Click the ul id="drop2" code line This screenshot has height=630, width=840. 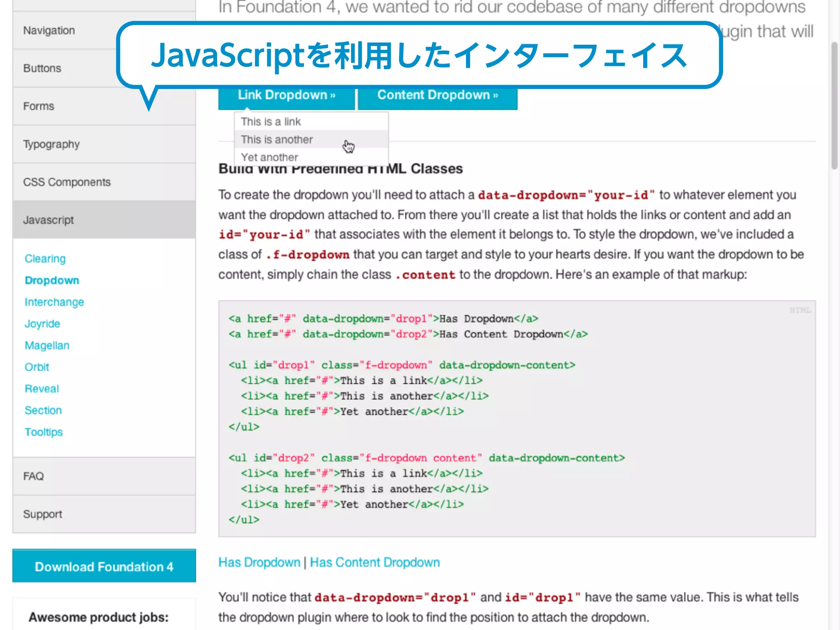[427, 458]
